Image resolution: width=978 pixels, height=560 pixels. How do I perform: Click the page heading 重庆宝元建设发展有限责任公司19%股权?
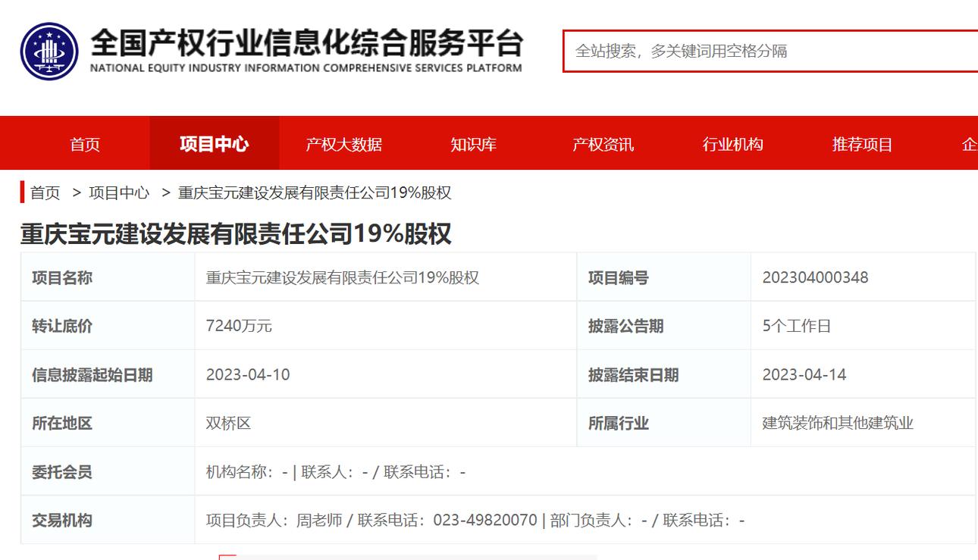pyautogui.click(x=236, y=233)
